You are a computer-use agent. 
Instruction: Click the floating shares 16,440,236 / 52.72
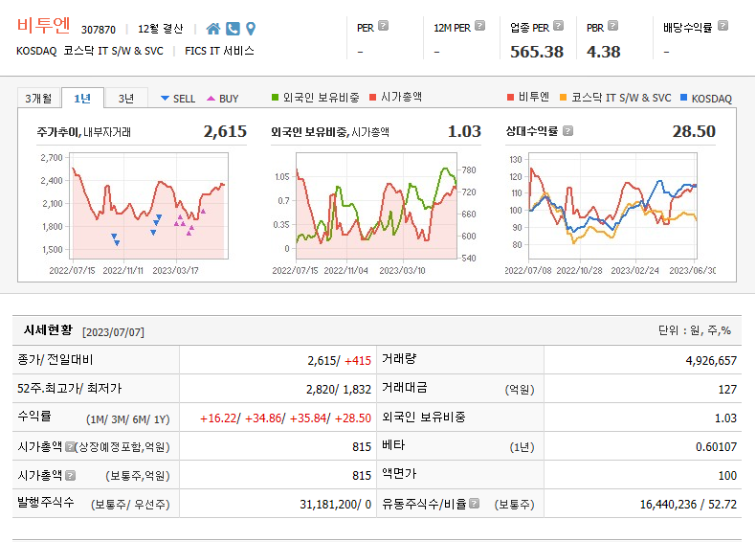(x=688, y=505)
